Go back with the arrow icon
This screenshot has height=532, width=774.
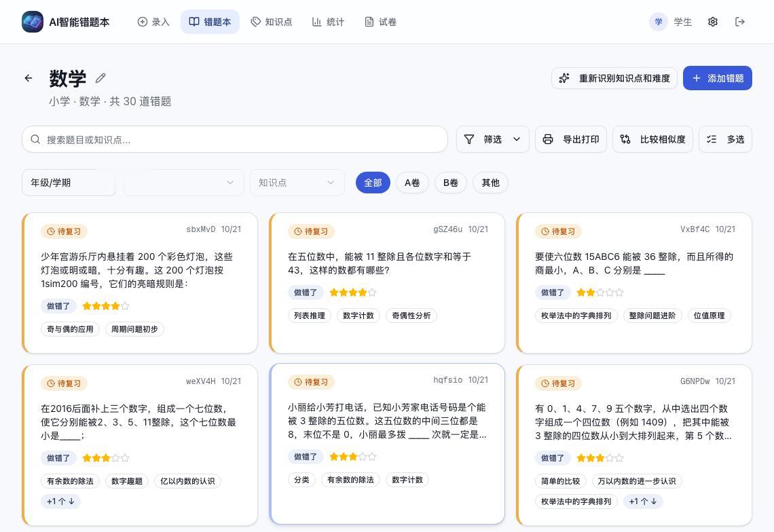coord(29,78)
